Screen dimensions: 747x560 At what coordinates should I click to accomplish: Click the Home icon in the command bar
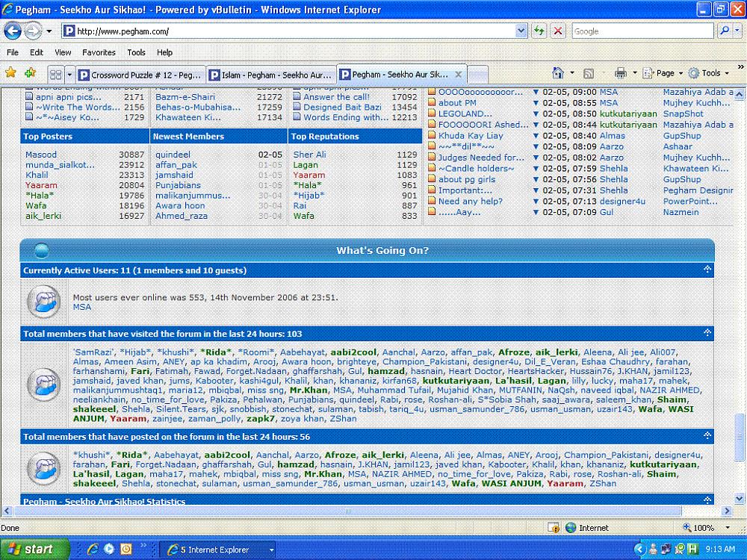tap(558, 73)
